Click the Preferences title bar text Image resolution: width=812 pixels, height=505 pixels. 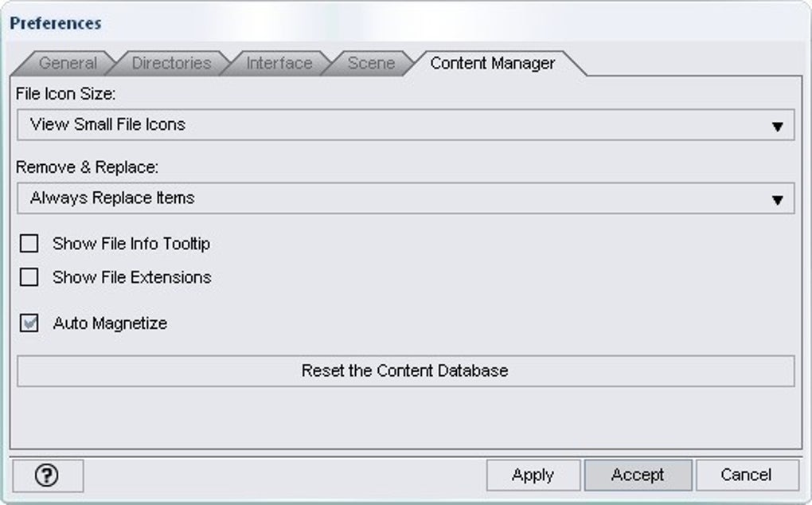(56, 23)
